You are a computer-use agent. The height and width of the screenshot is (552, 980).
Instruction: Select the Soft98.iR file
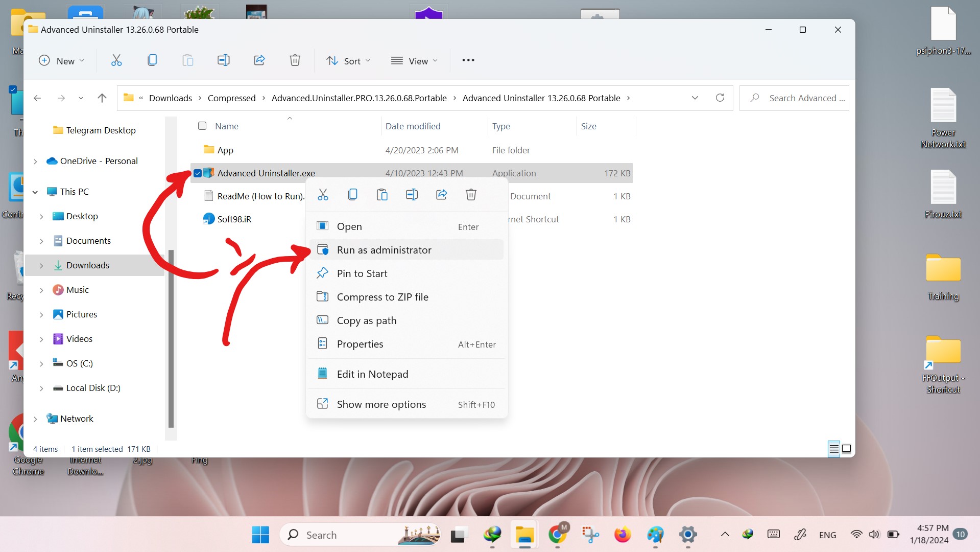point(234,219)
